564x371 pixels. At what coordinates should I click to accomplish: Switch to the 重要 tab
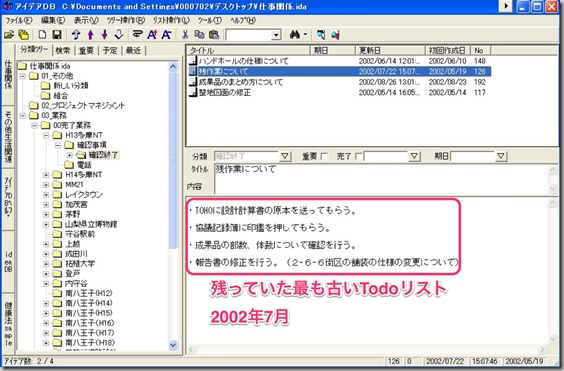(86, 50)
